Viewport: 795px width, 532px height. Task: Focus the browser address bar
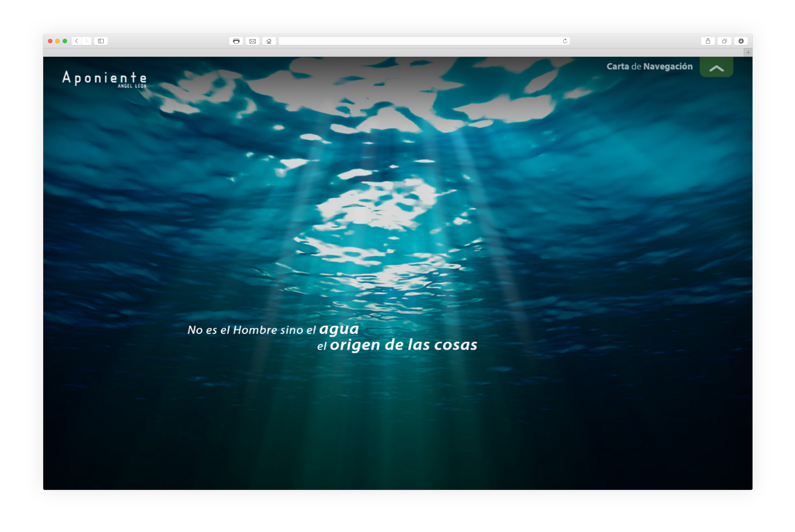(x=424, y=41)
